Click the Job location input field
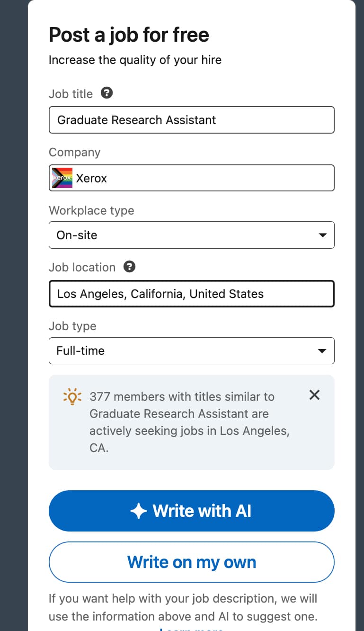364x631 pixels. [191, 294]
